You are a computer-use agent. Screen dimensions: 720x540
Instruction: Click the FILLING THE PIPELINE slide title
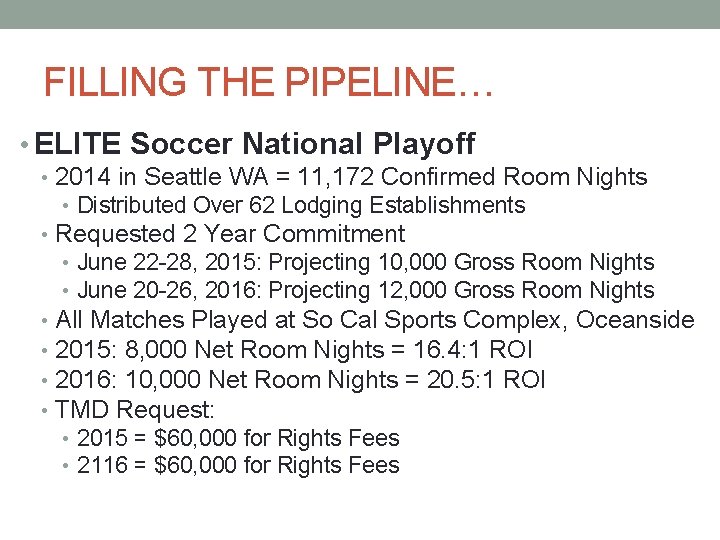tap(268, 82)
